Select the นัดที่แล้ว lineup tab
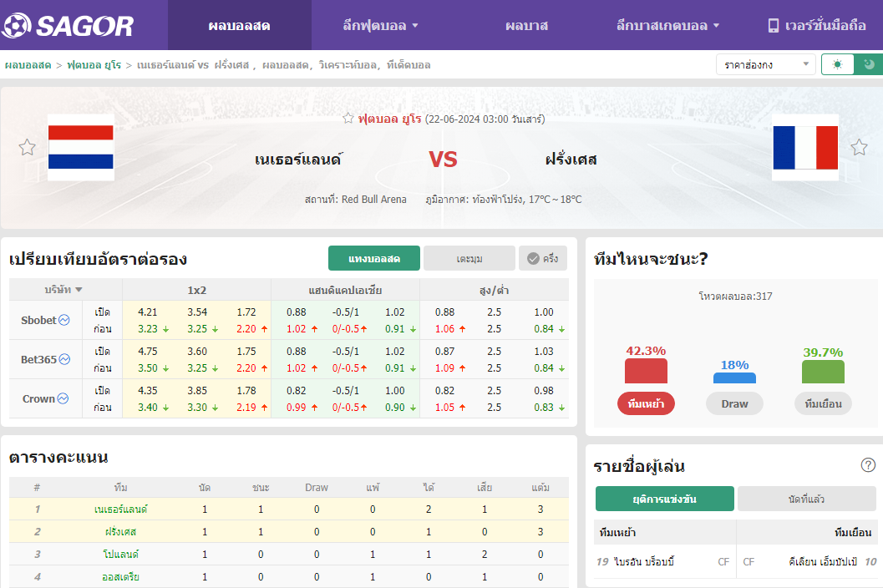 806,499
